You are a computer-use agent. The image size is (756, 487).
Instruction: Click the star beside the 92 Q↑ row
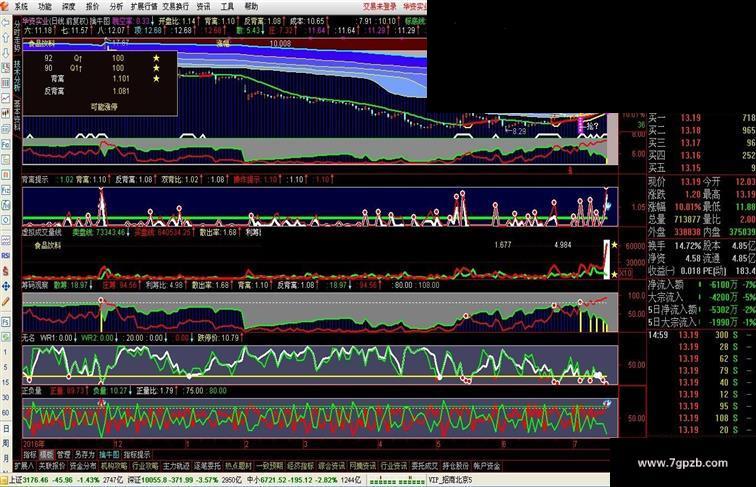point(156,58)
